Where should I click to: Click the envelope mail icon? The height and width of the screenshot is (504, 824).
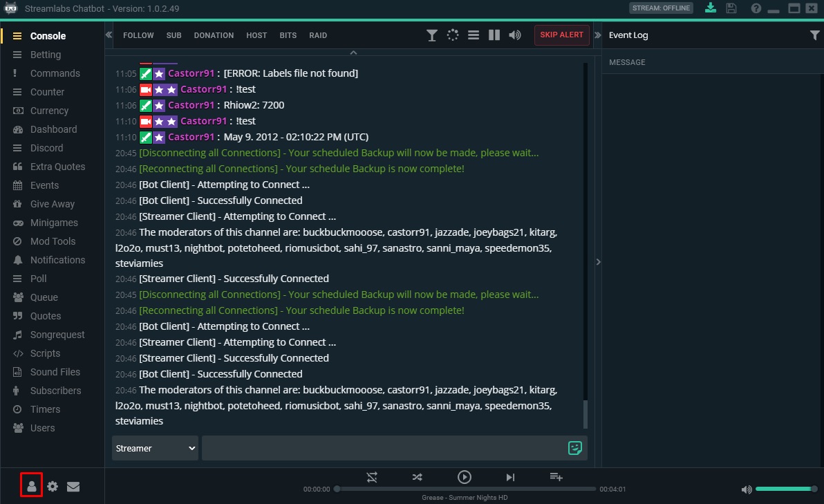73,486
